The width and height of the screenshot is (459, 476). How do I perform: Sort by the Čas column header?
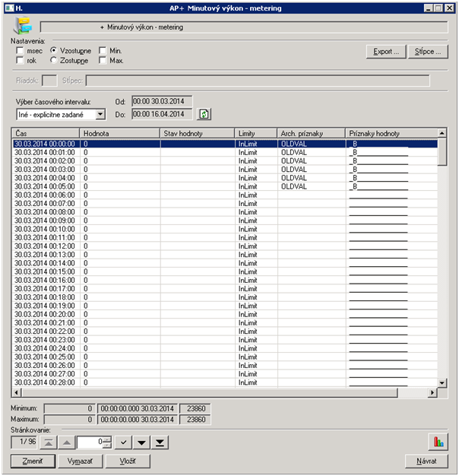[x=46, y=133]
